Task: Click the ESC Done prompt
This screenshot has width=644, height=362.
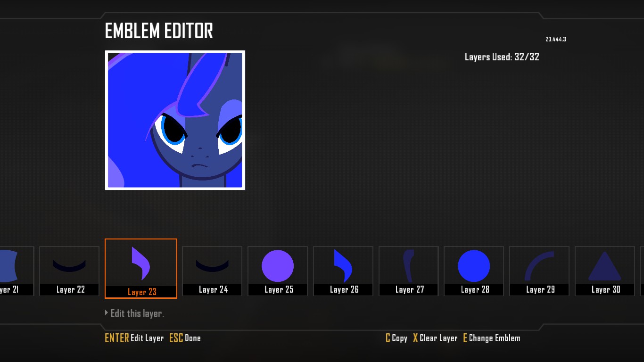Action: point(185,338)
